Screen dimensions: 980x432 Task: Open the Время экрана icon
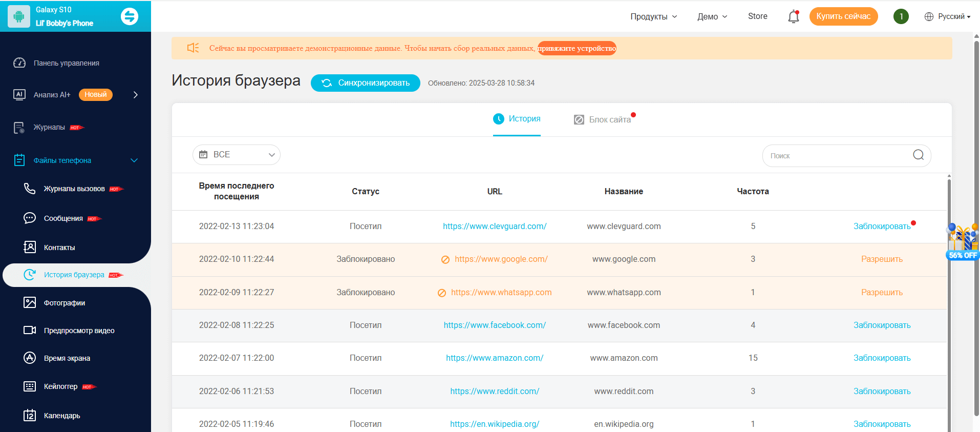click(30, 358)
